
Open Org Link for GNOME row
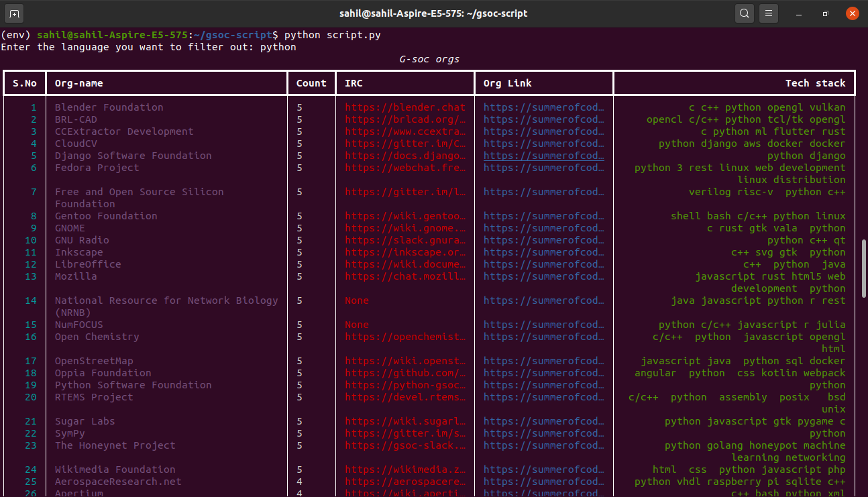tap(544, 228)
